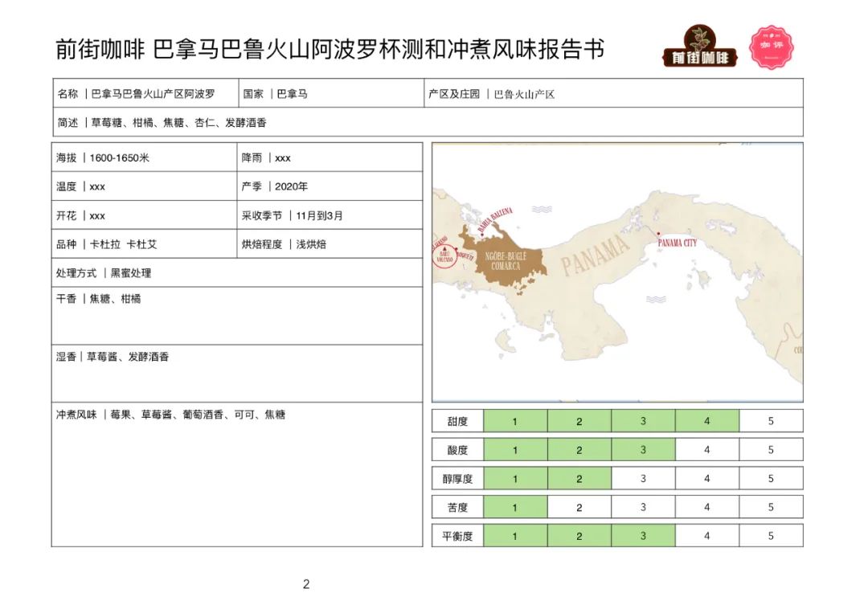Select score 5 in the 苦度 row
Screen dimensions: 868x613
(x=771, y=507)
